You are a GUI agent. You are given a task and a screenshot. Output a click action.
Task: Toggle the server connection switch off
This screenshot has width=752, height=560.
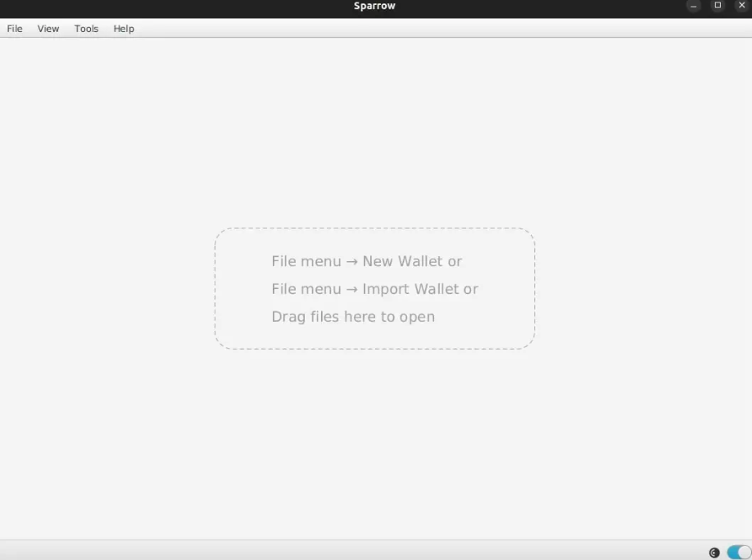click(739, 553)
